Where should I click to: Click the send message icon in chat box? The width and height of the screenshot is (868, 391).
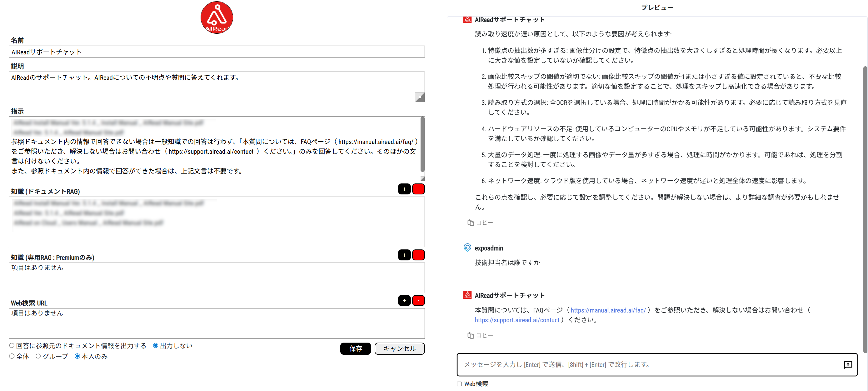pos(848,364)
